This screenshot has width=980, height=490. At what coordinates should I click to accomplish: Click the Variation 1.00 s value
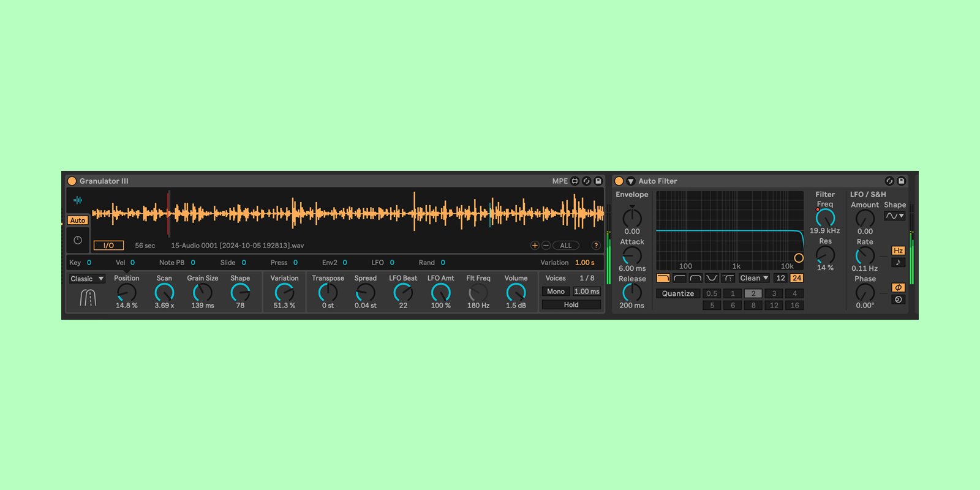(584, 263)
